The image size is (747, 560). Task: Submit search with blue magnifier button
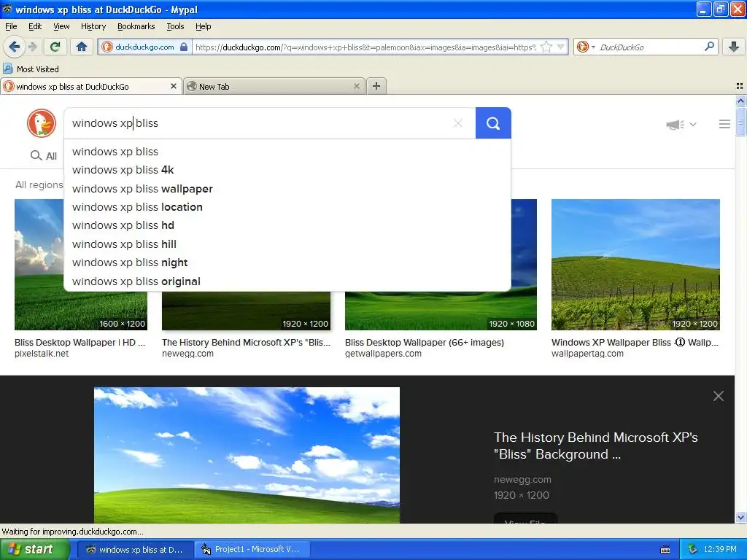pyautogui.click(x=493, y=123)
